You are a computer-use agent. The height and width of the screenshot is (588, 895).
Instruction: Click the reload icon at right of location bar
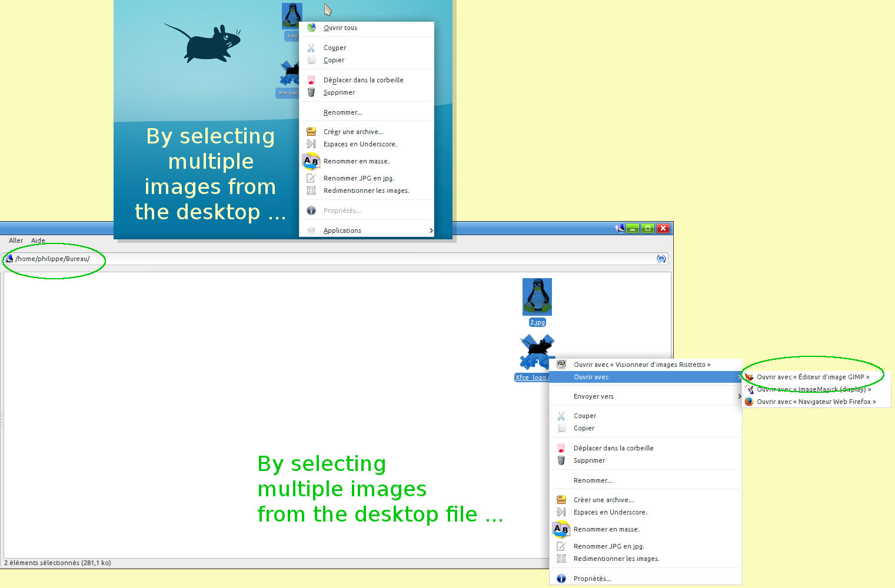[x=661, y=259]
